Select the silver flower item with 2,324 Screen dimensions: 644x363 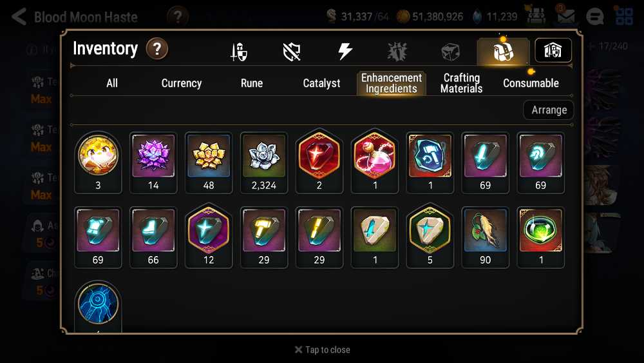(263, 162)
